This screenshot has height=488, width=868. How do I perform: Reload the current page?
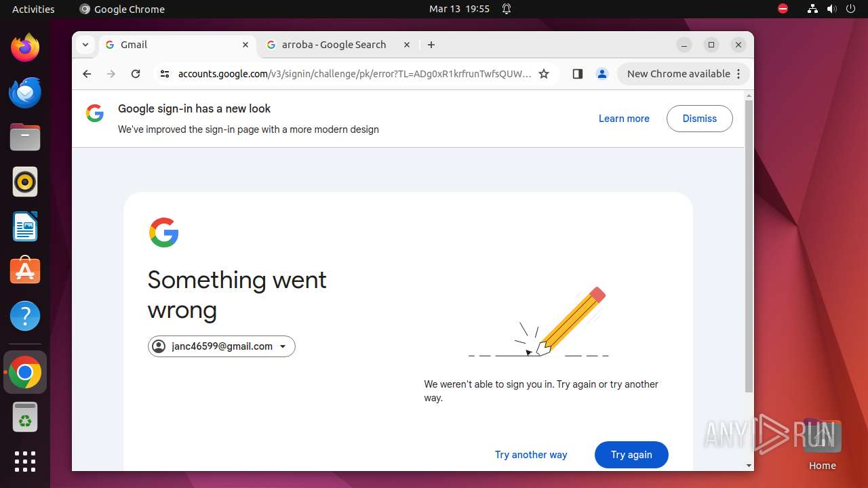pyautogui.click(x=136, y=74)
